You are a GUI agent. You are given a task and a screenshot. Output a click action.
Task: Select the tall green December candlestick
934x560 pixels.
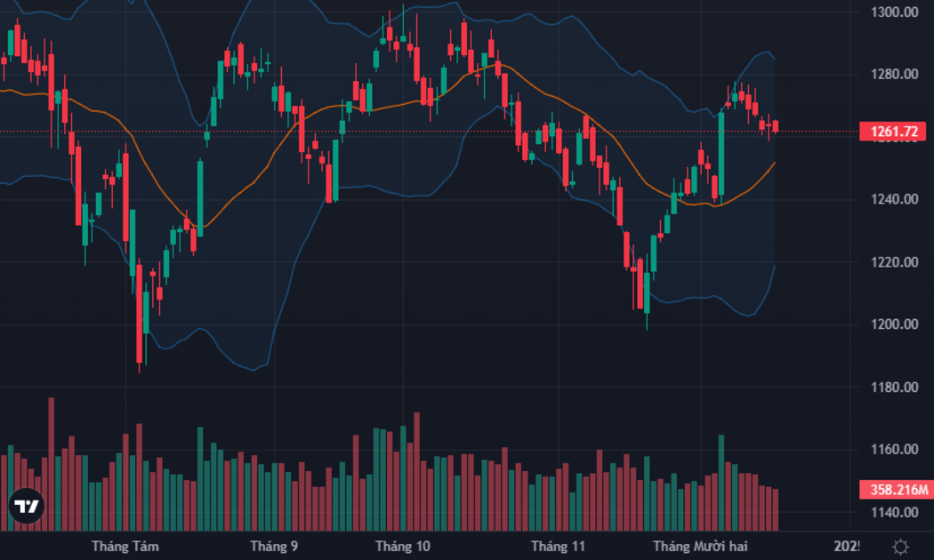click(x=721, y=154)
